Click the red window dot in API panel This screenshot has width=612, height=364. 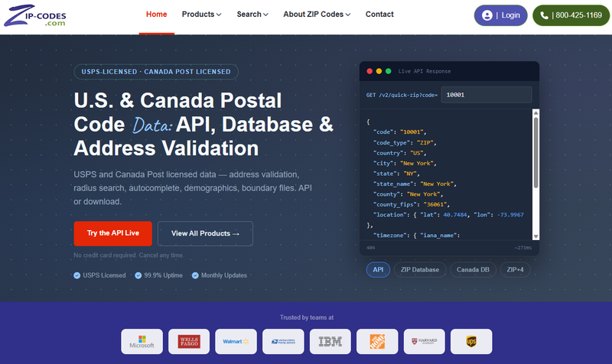369,71
